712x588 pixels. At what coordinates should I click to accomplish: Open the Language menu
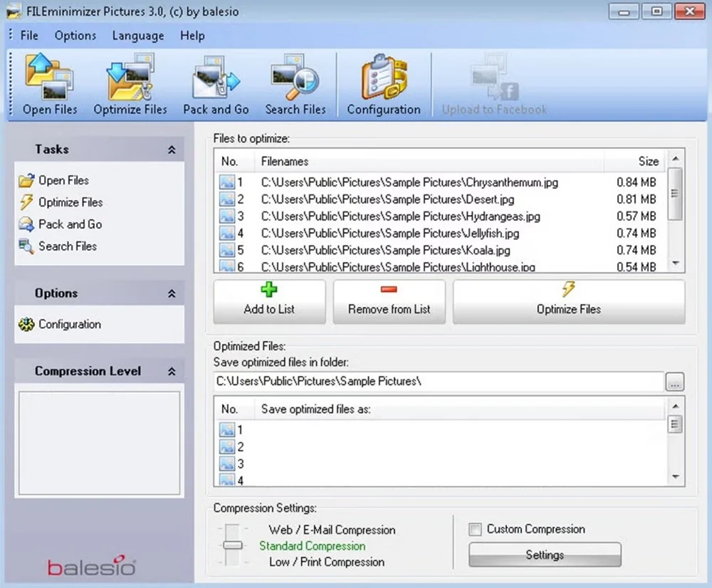point(137,36)
